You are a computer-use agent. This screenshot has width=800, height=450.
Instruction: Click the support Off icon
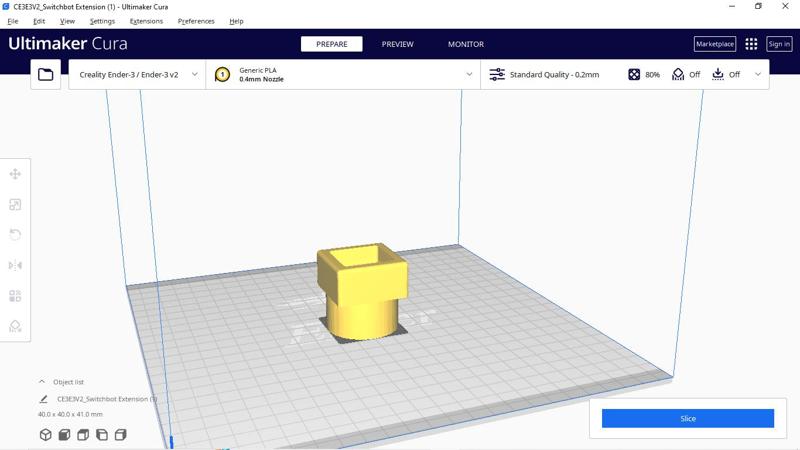click(678, 74)
